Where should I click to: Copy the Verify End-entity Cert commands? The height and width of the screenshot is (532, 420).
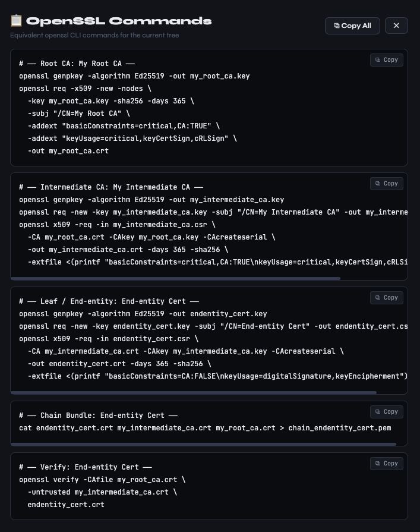point(386,464)
